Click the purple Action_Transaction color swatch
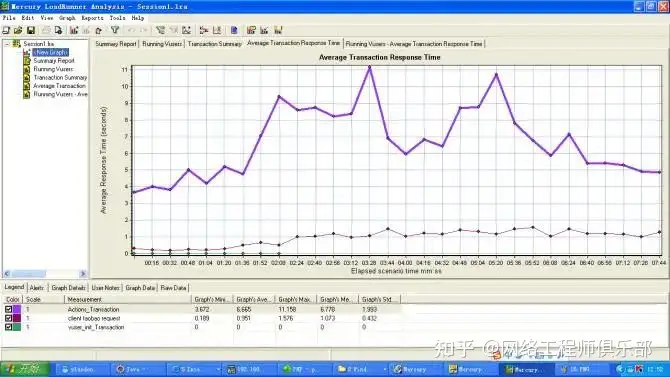 click(17, 309)
